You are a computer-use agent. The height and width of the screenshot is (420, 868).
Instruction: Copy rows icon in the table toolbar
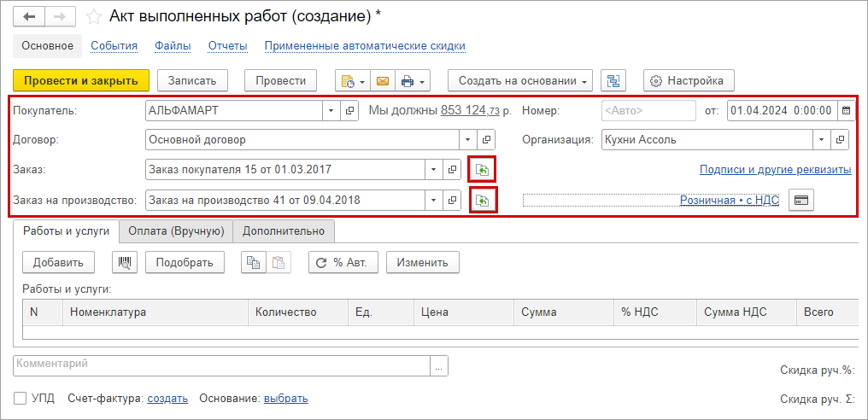254,262
